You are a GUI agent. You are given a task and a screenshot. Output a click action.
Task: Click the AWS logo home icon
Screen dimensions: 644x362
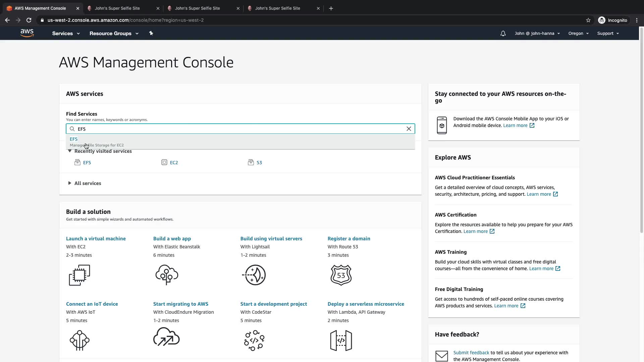click(x=27, y=33)
